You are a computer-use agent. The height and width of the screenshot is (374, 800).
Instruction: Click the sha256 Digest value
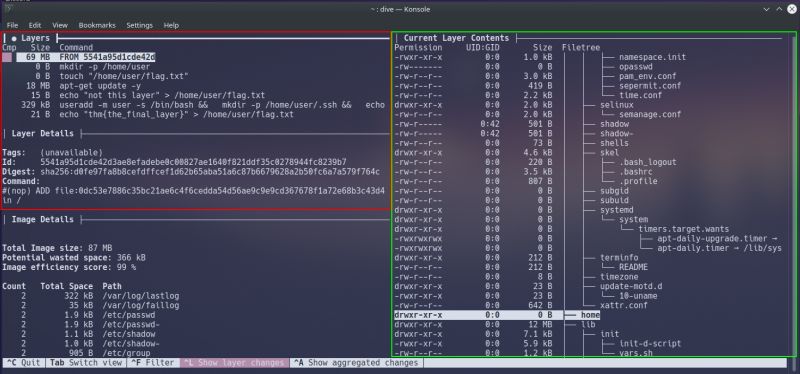pos(210,172)
